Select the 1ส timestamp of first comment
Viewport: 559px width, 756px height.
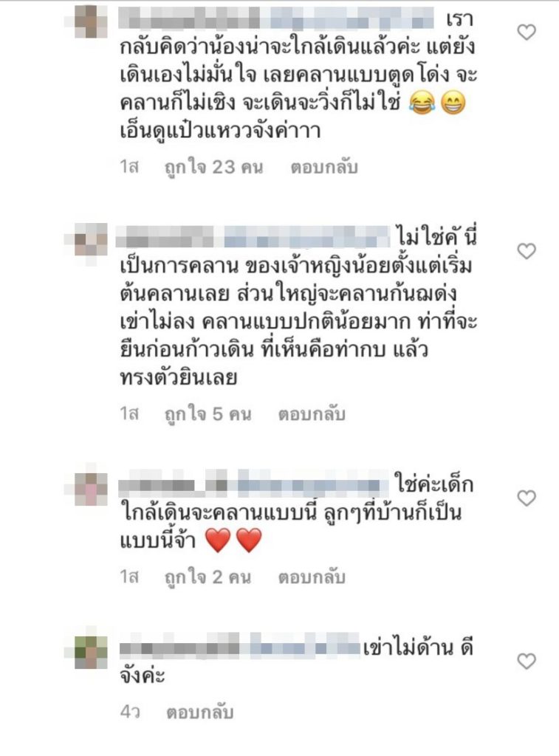tap(129, 168)
